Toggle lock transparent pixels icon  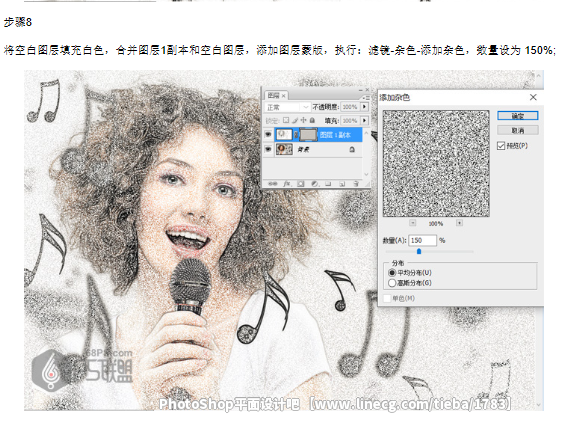point(286,120)
